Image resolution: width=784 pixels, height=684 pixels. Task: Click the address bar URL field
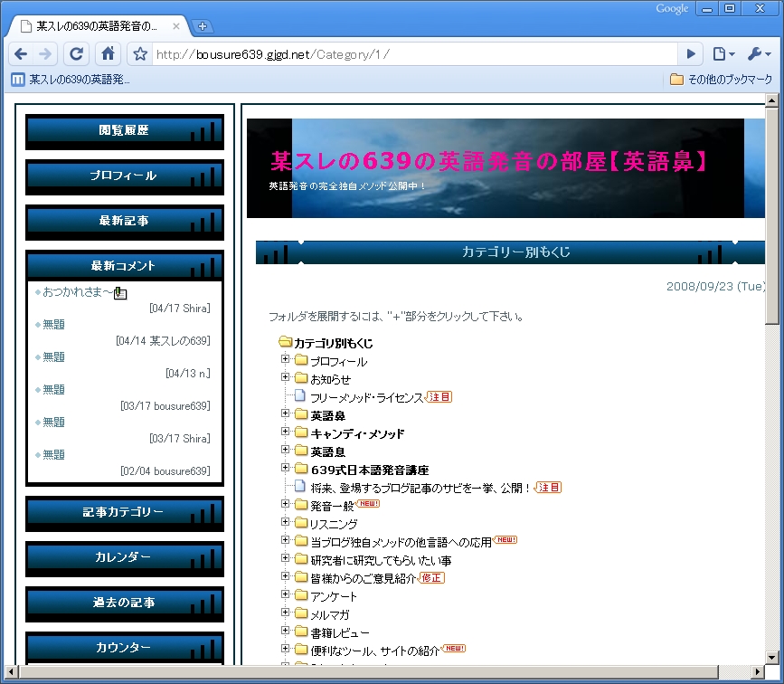coord(415,54)
